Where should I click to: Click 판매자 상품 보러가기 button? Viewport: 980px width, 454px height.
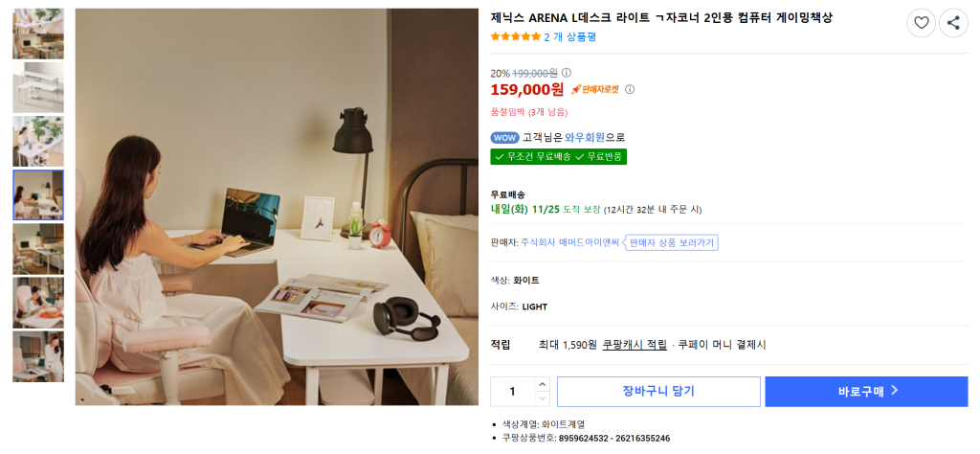tap(672, 243)
